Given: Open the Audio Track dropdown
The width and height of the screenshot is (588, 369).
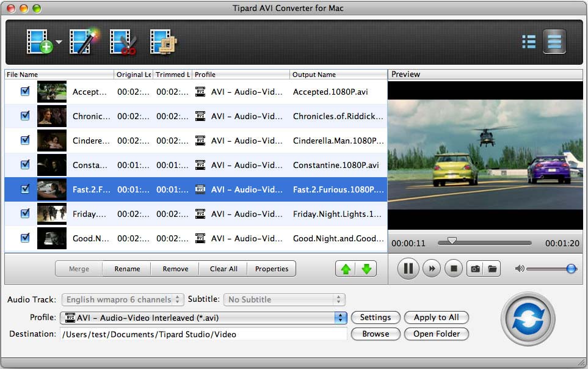Looking at the screenshot, I should tap(123, 299).
